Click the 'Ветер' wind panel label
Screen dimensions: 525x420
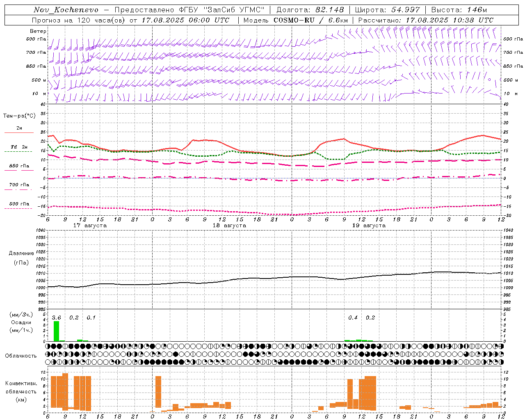coord(38,31)
